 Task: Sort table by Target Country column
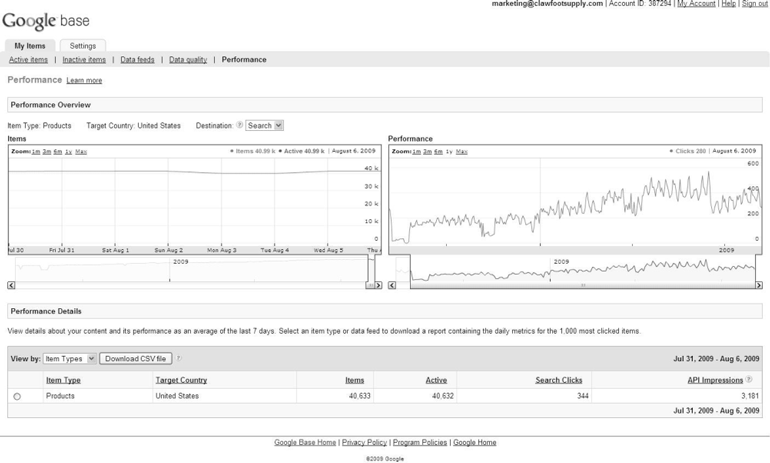(x=181, y=380)
